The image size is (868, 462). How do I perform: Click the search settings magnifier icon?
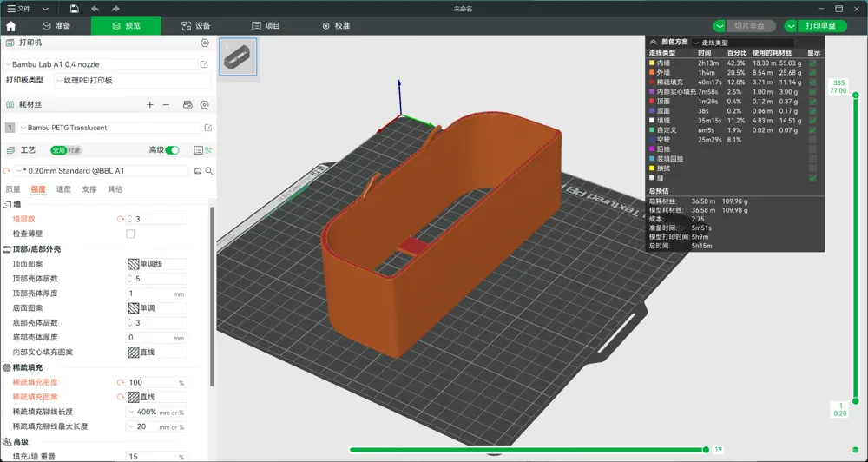pos(209,171)
